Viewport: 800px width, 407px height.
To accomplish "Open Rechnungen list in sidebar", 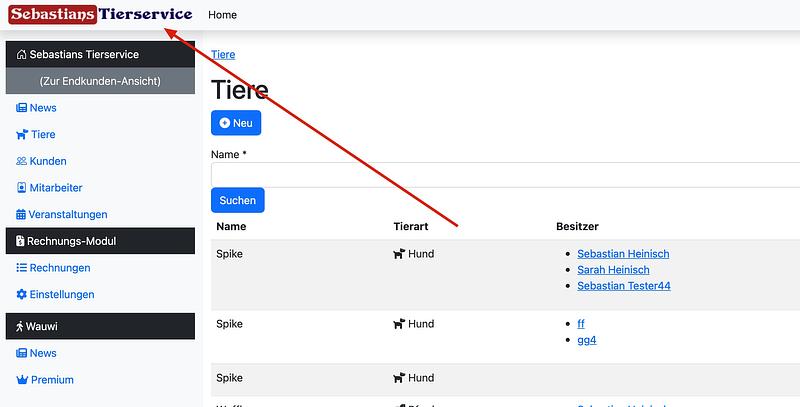I will click(60, 268).
